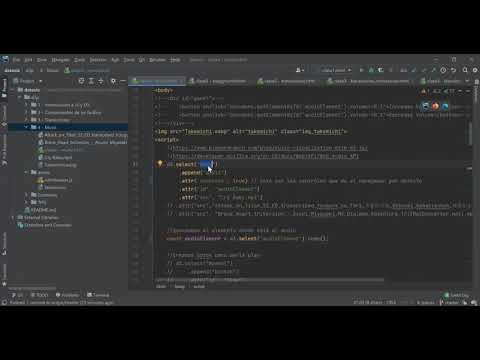Open the Git tool window tab
The width and height of the screenshot is (480, 360).
tap(17, 295)
